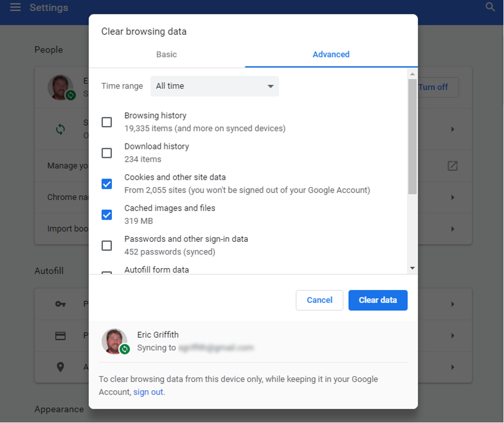
Task: Open the Settings hamburger menu
Action: pyautogui.click(x=15, y=8)
